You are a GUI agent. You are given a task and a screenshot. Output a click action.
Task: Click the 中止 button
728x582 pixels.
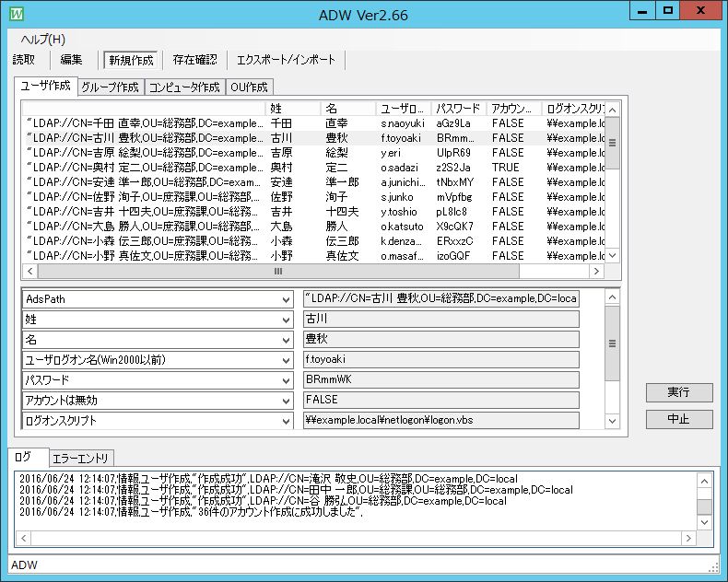679,419
